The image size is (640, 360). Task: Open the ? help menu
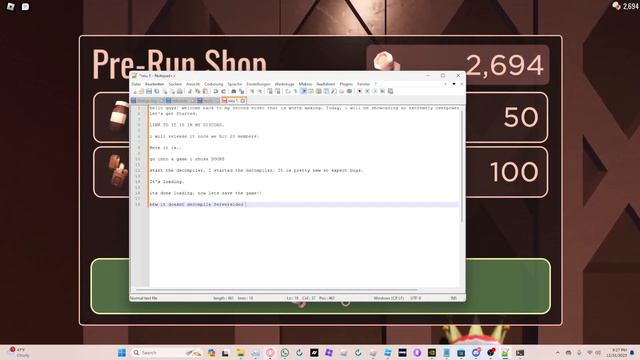[x=376, y=84]
